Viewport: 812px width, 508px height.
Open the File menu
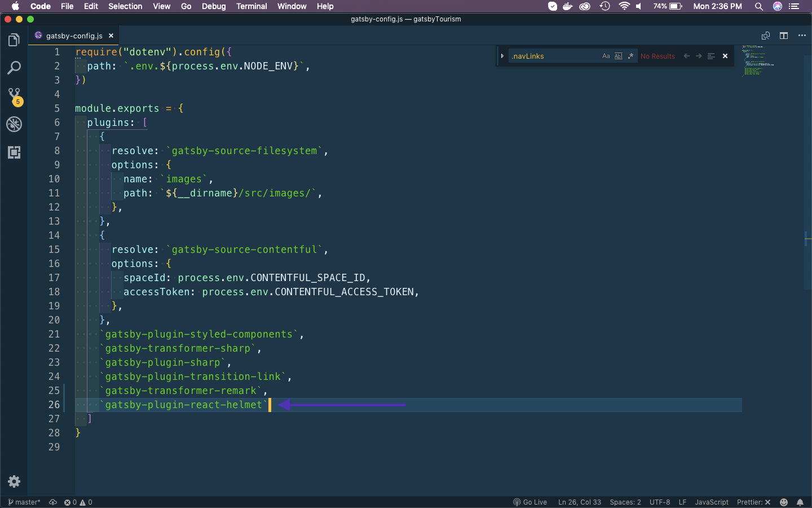point(67,6)
